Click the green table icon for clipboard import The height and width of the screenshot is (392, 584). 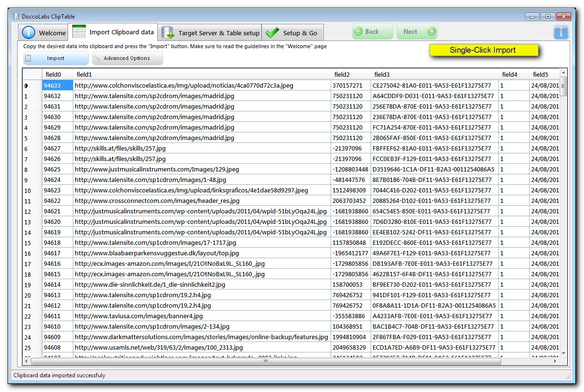click(x=79, y=32)
